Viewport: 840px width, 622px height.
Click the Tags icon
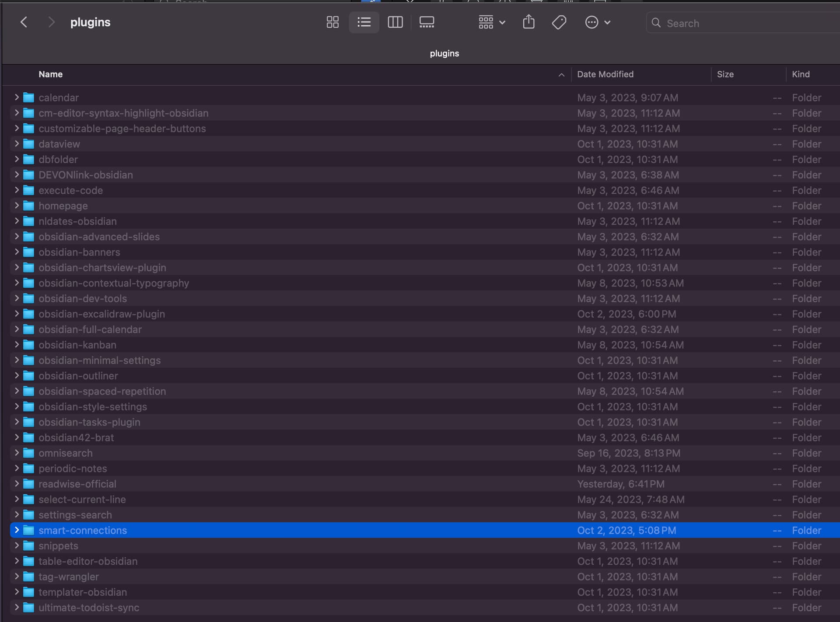559,22
